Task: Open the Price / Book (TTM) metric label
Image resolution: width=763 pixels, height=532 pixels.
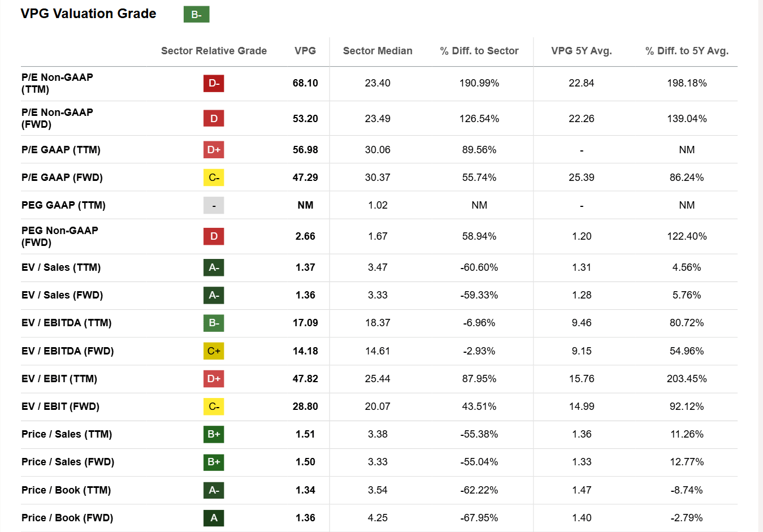Action: (66, 490)
